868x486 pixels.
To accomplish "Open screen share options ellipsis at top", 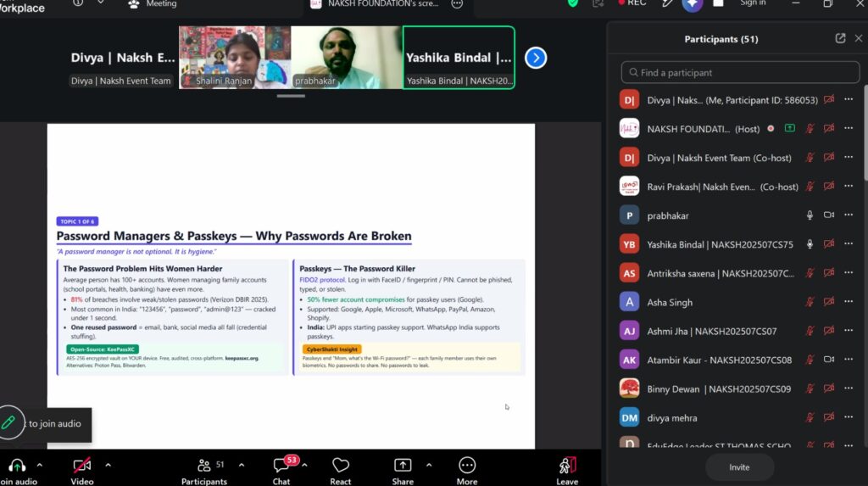I will pyautogui.click(x=457, y=4).
